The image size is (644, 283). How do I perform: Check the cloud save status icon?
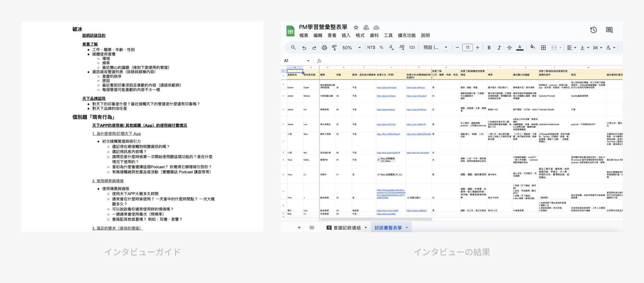click(376, 27)
